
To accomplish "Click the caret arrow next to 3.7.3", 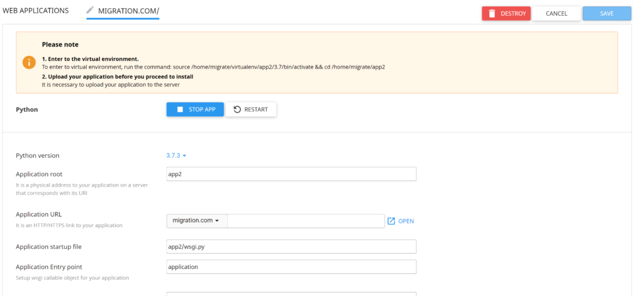I will tap(184, 156).
